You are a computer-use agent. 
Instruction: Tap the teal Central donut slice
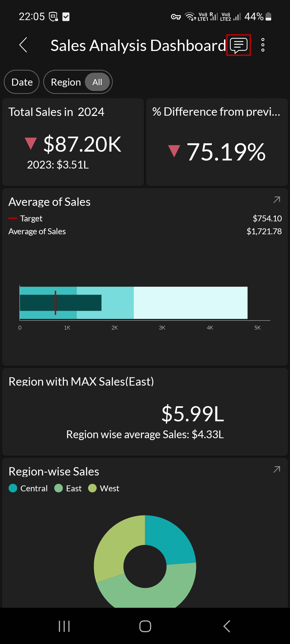(x=172, y=539)
